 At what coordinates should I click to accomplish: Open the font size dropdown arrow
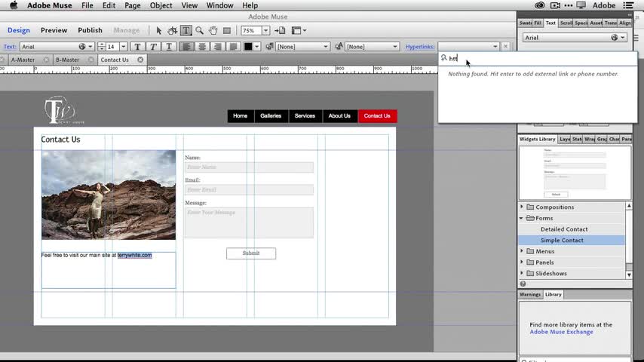(123, 47)
